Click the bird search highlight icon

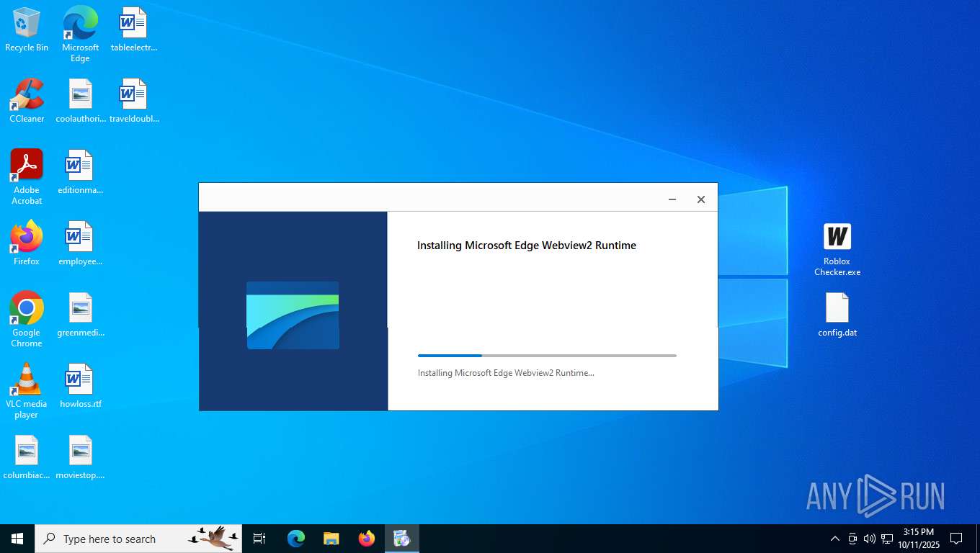coord(214,539)
